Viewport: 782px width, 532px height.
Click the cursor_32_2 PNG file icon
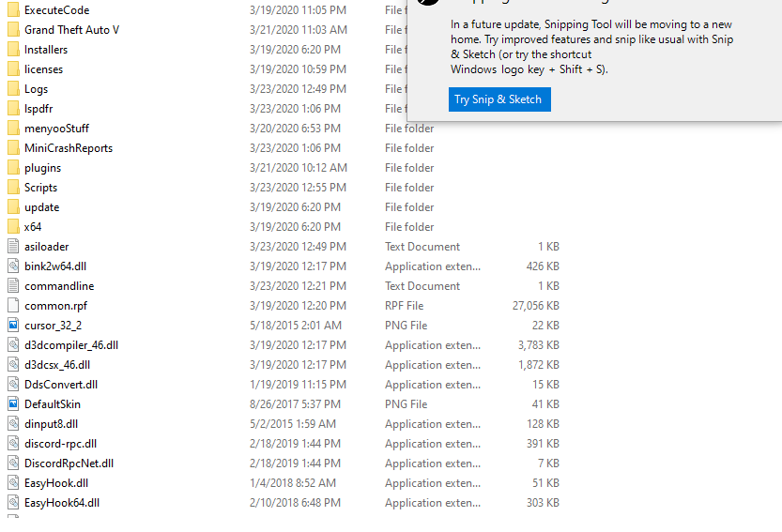click(x=12, y=326)
